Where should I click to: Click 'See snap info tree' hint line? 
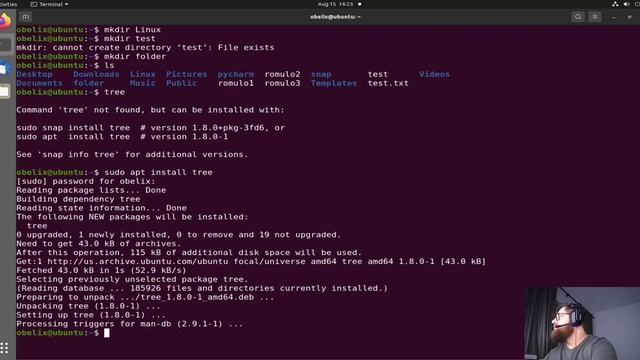(x=132, y=155)
